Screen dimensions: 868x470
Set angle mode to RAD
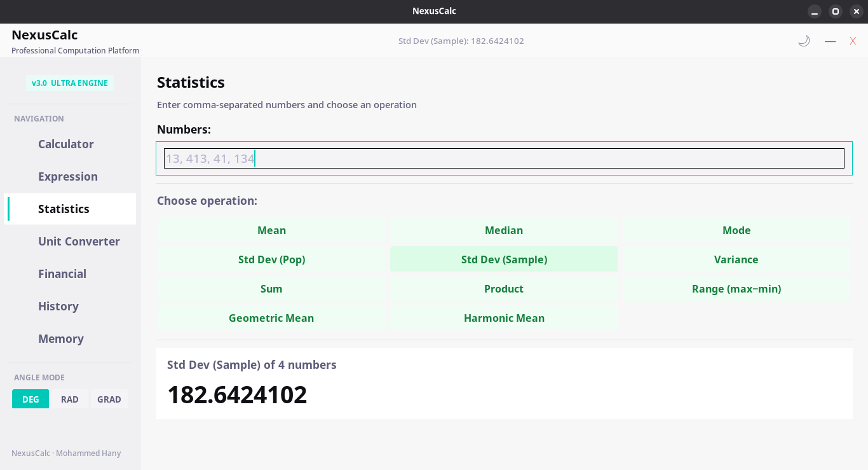click(70, 399)
